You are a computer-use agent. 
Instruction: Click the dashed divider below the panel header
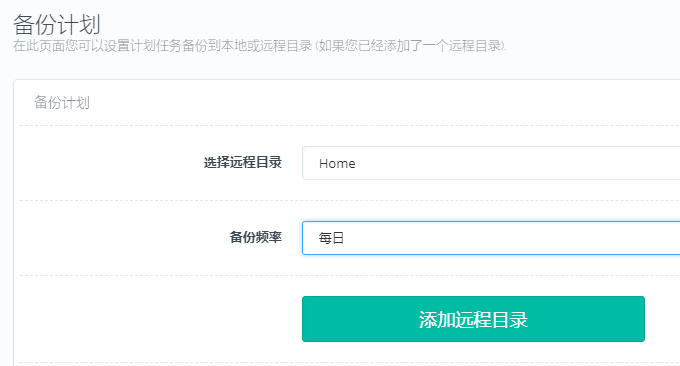(x=349, y=126)
